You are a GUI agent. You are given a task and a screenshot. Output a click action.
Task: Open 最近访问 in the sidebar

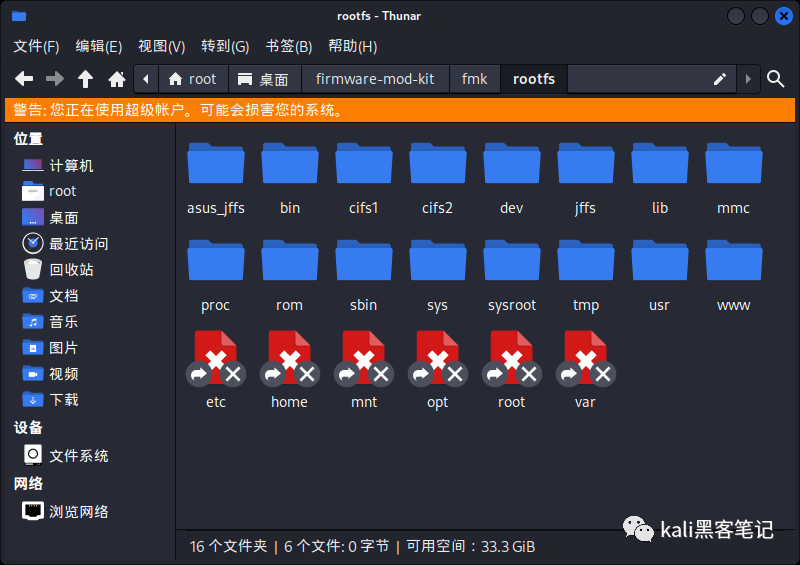65,243
